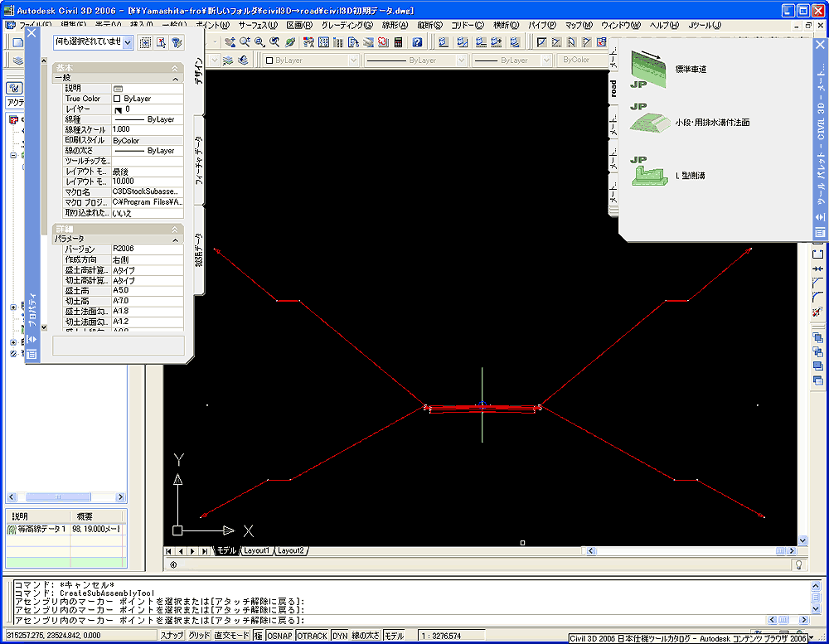The image size is (829, 644).
Task: Toggle 線の太さ lineweight display in status bar
Action: click(x=366, y=636)
